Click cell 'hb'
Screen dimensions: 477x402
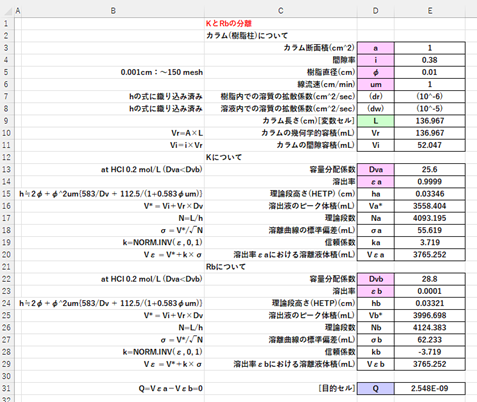point(376,303)
